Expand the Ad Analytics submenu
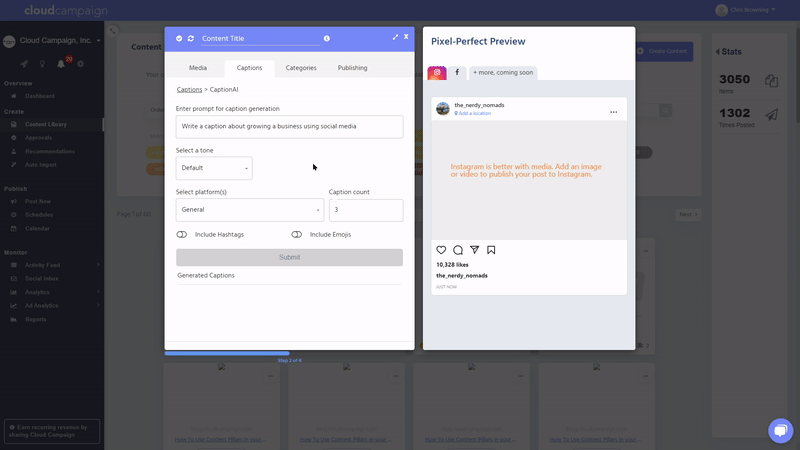This screenshot has width=800, height=450. tap(98, 305)
